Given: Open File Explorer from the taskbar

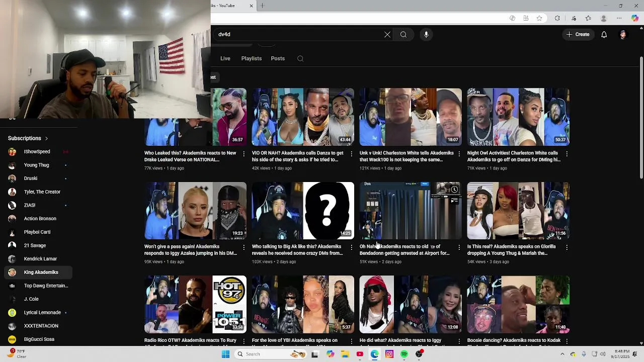Looking at the screenshot, I should click(x=345, y=354).
